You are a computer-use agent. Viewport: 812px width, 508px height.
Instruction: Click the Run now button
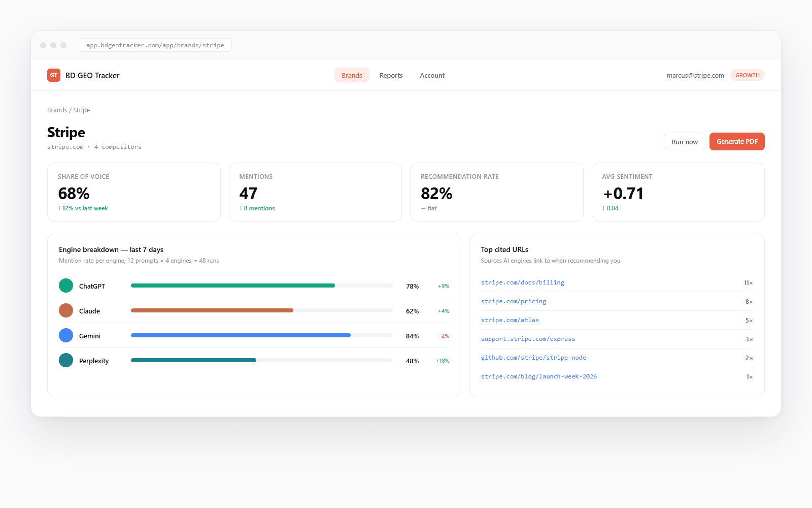685,142
